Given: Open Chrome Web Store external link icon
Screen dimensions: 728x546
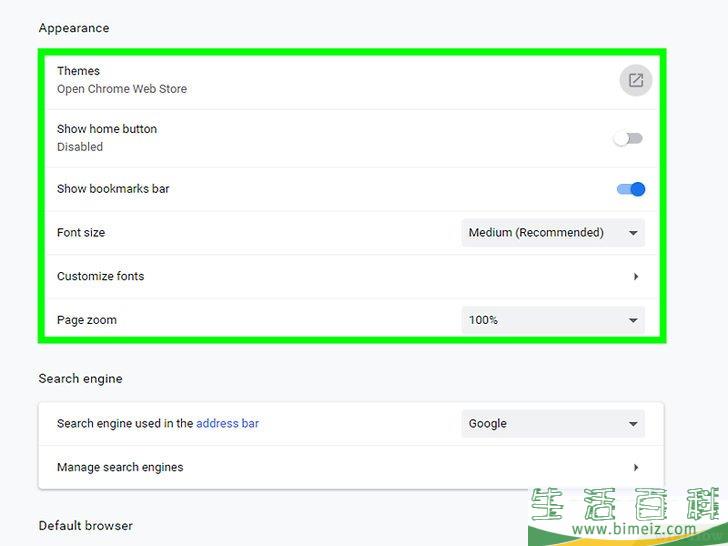Looking at the screenshot, I should point(635,80).
